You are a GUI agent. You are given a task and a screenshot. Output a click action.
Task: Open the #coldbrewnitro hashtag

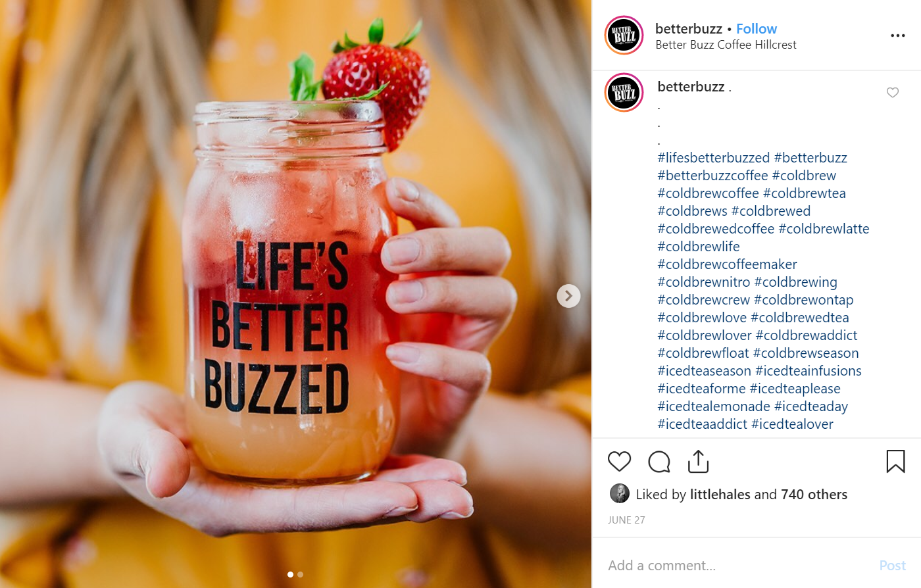pos(703,282)
